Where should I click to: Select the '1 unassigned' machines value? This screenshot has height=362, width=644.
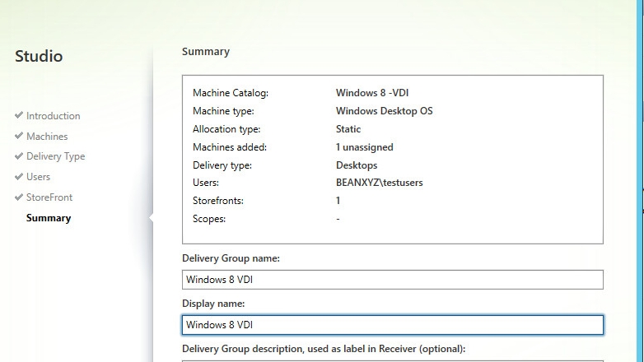coord(364,147)
